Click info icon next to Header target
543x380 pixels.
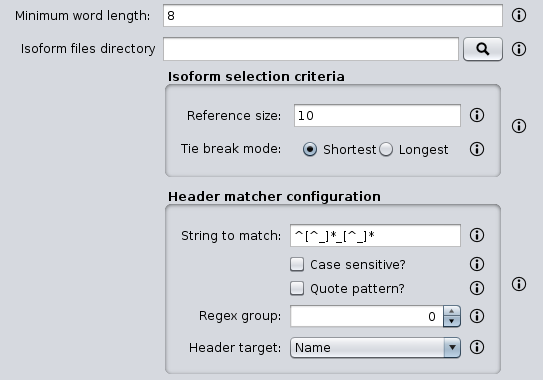(x=477, y=347)
